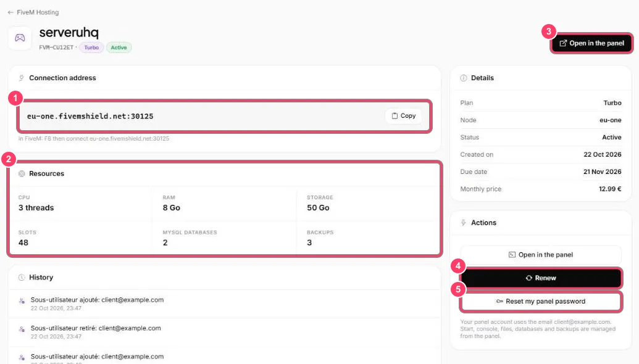Click the refresh icon on Renew
The height and width of the screenshot is (364, 639).
click(x=529, y=278)
